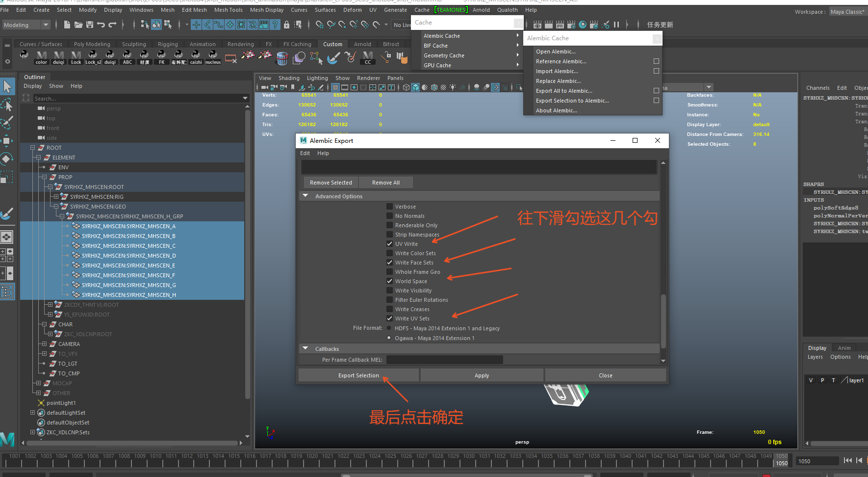Switch to the Rigging shelf tab

coord(168,44)
